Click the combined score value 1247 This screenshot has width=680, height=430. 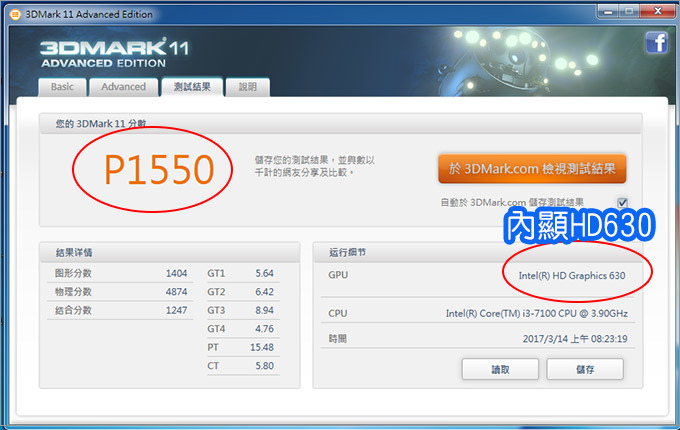pos(177,310)
